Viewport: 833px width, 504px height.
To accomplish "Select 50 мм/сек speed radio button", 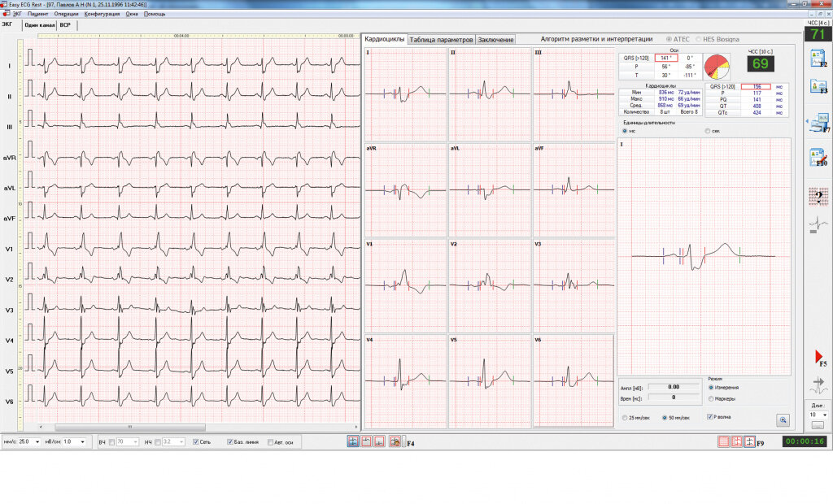I will [665, 418].
